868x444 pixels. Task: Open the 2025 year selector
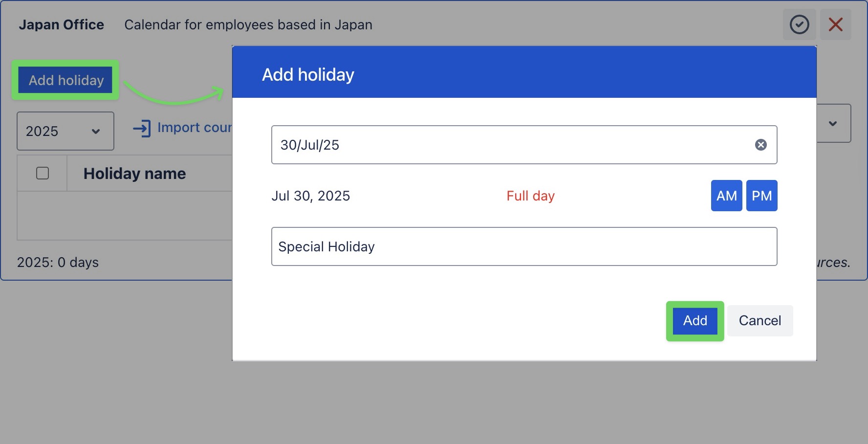[65, 131]
